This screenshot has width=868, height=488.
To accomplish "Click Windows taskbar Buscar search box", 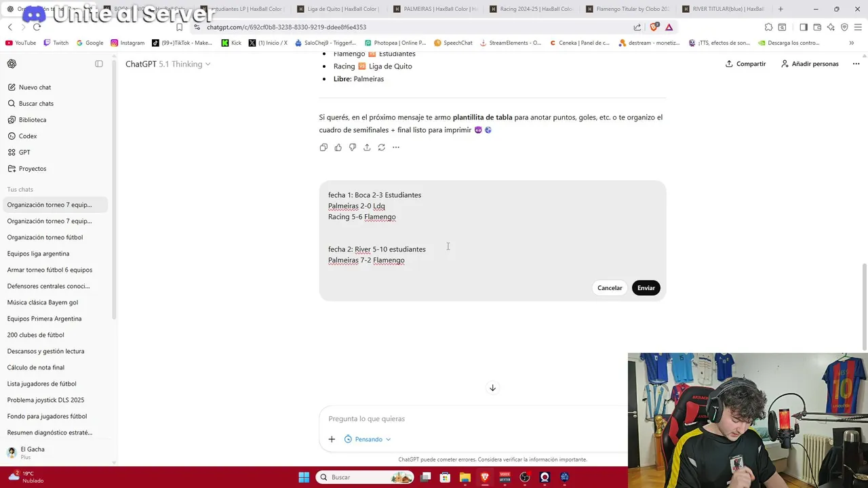I will (x=366, y=477).
